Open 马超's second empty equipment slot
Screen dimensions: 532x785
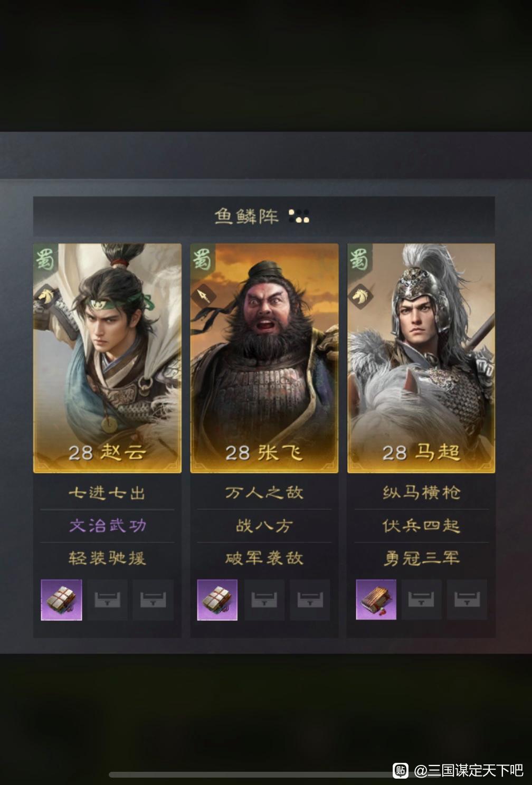pyautogui.click(x=421, y=599)
